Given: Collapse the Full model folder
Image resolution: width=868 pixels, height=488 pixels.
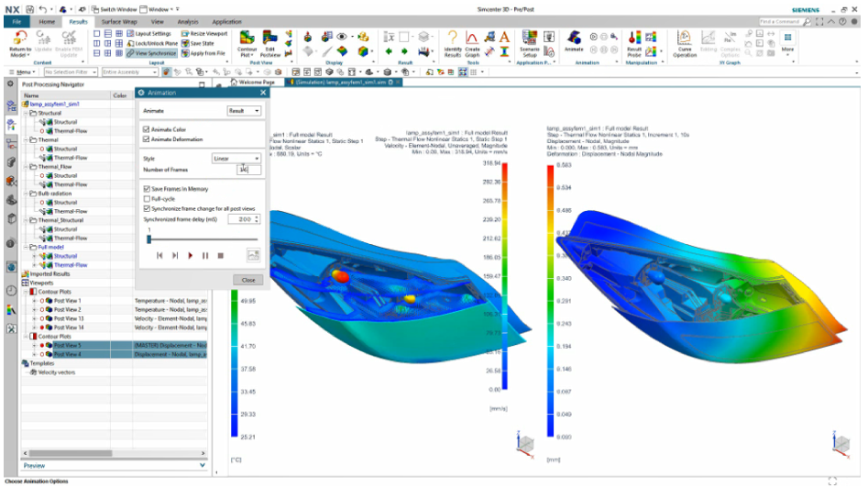Looking at the screenshot, I should tap(27, 247).
